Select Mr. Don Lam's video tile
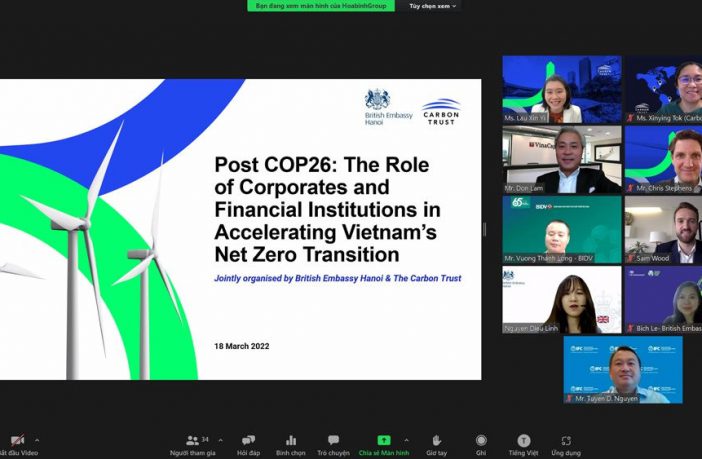702x459 pixels. (x=562, y=159)
